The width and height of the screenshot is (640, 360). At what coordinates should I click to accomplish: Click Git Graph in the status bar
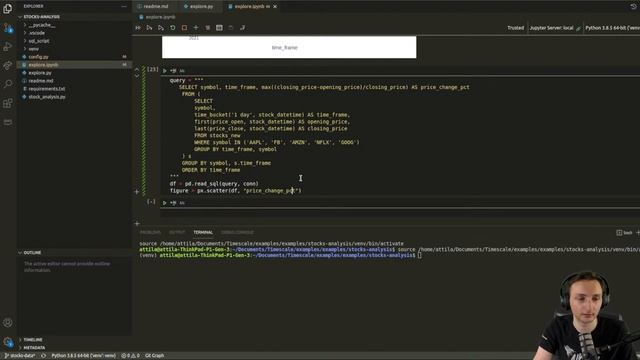[x=155, y=356]
